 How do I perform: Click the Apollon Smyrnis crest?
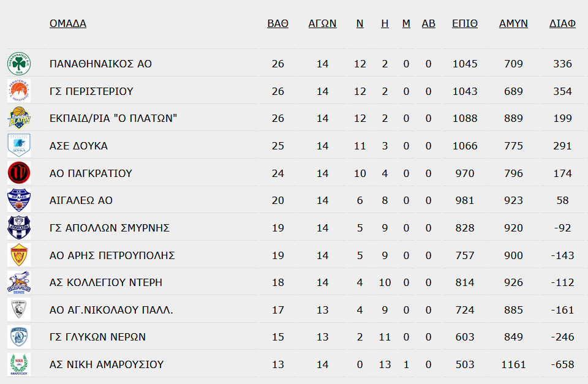(19, 228)
